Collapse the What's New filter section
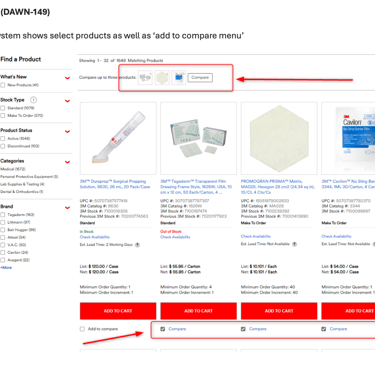 [x=68, y=78]
